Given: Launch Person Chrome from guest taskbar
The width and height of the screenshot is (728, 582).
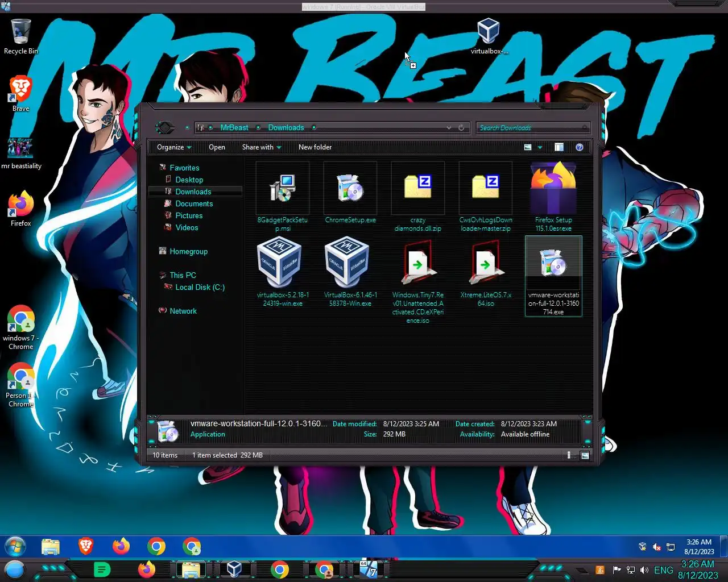Looking at the screenshot, I should [192, 546].
